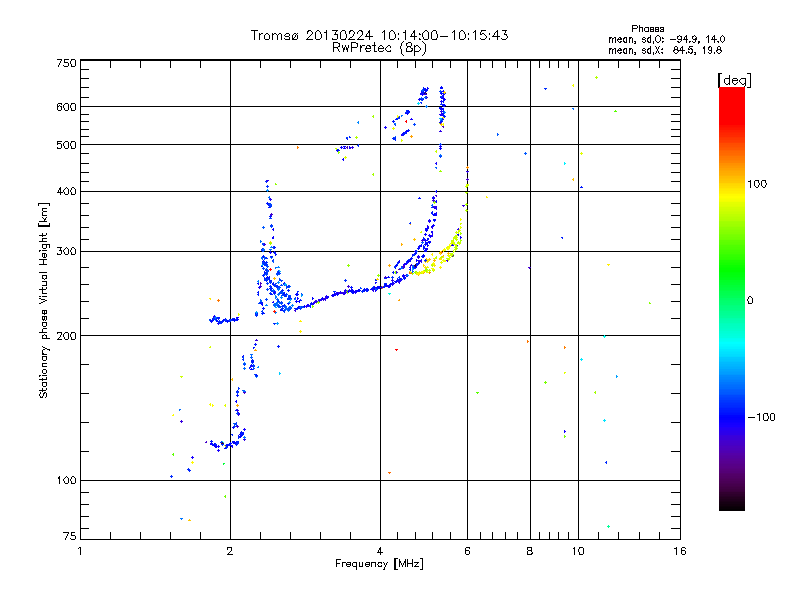This screenshot has width=800, height=600.
Task: Click the x-axis label "1"
Action: (80, 551)
